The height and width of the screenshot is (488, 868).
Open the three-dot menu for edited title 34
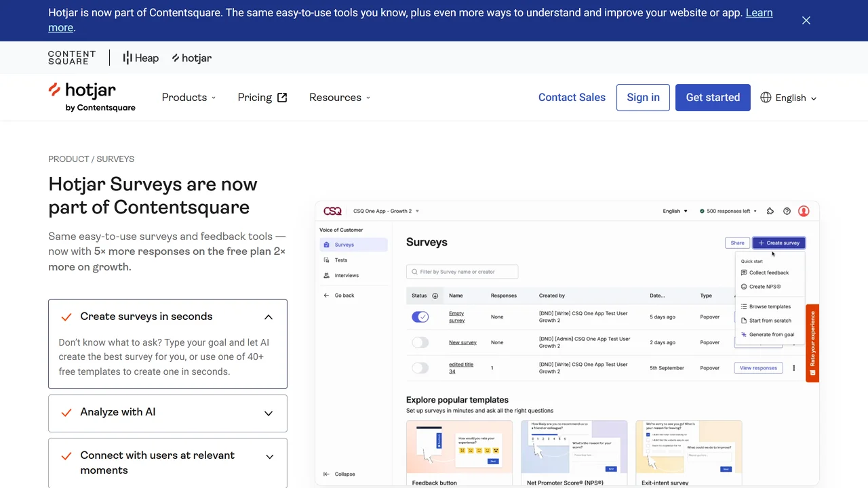point(794,368)
